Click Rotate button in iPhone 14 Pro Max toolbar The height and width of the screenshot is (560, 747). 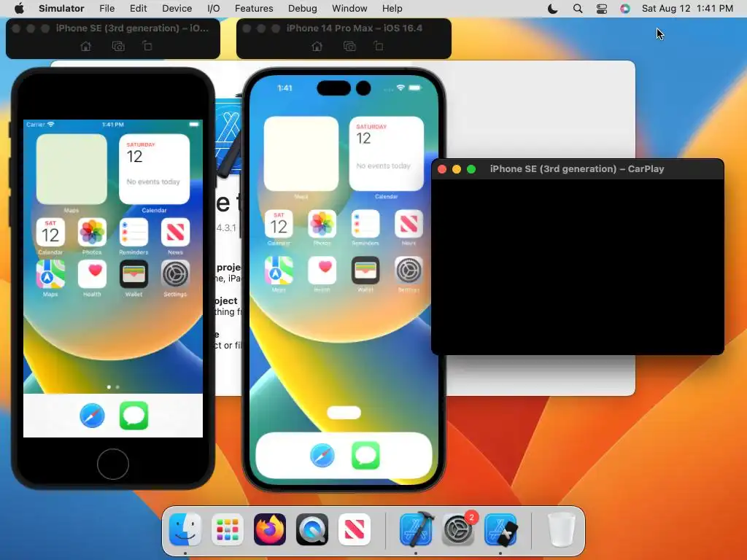tap(379, 46)
